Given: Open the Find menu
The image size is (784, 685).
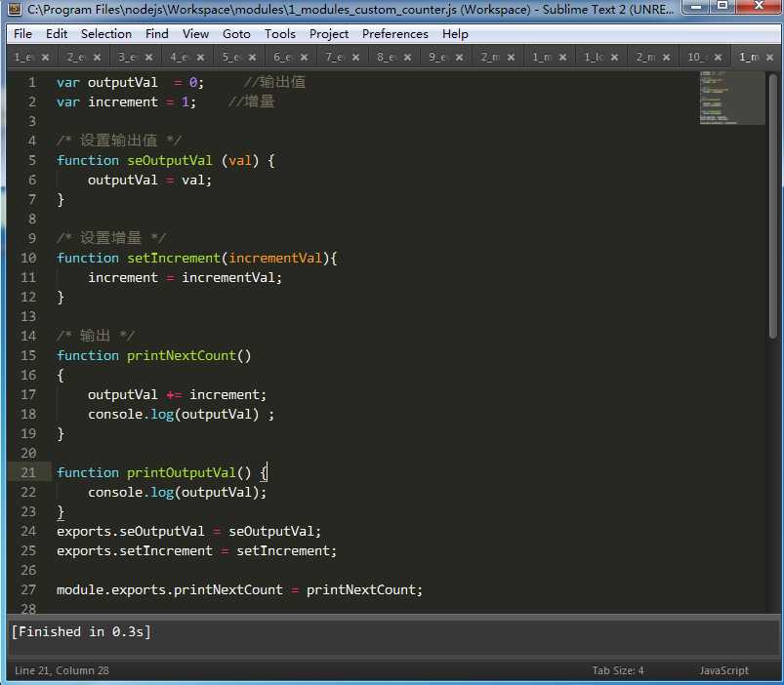Looking at the screenshot, I should 156,33.
